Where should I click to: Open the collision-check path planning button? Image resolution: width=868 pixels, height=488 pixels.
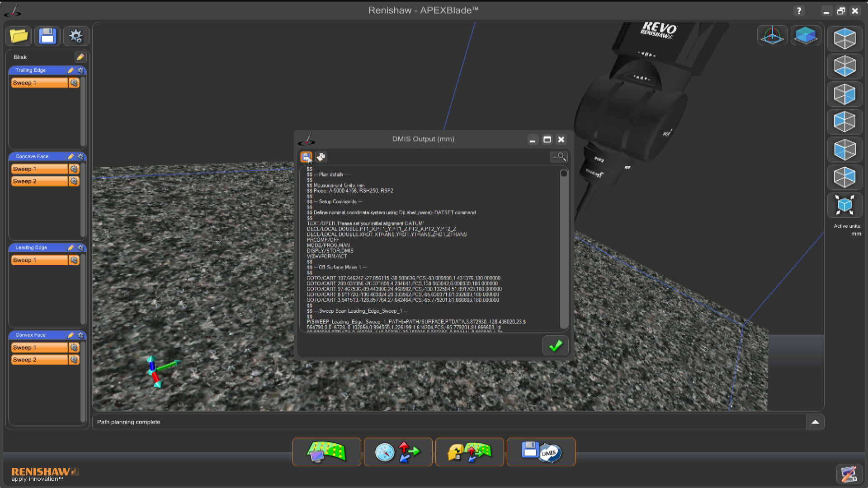[469, 452]
